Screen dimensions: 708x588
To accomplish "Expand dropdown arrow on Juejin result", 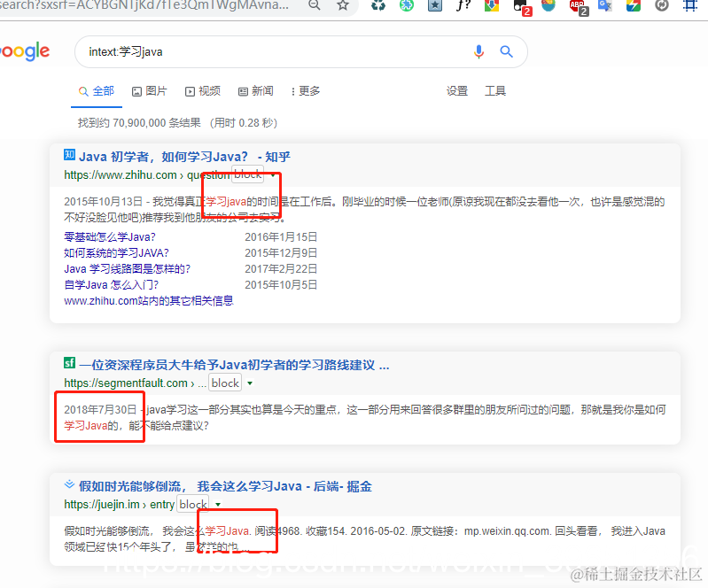I will pos(218,505).
